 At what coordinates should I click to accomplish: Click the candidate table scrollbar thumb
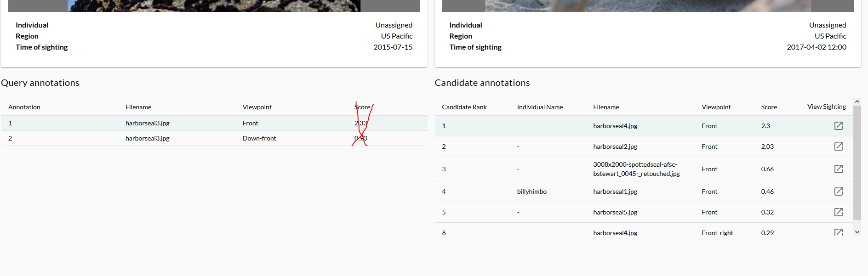point(857,165)
